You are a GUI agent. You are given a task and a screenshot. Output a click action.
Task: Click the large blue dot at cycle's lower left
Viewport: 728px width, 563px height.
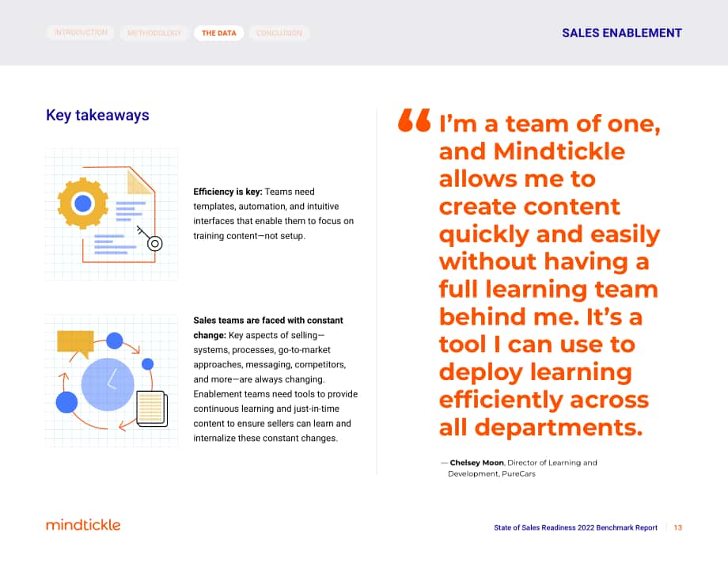[66, 402]
